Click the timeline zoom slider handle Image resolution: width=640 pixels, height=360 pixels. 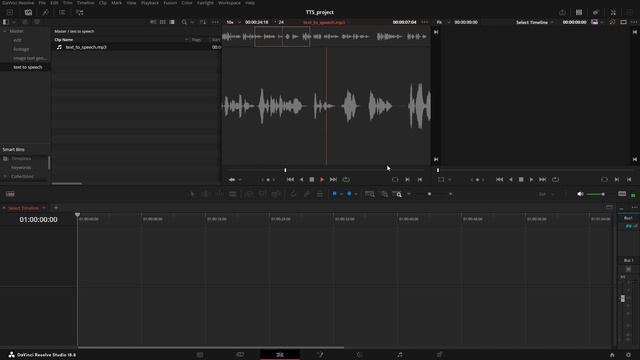pos(429,194)
